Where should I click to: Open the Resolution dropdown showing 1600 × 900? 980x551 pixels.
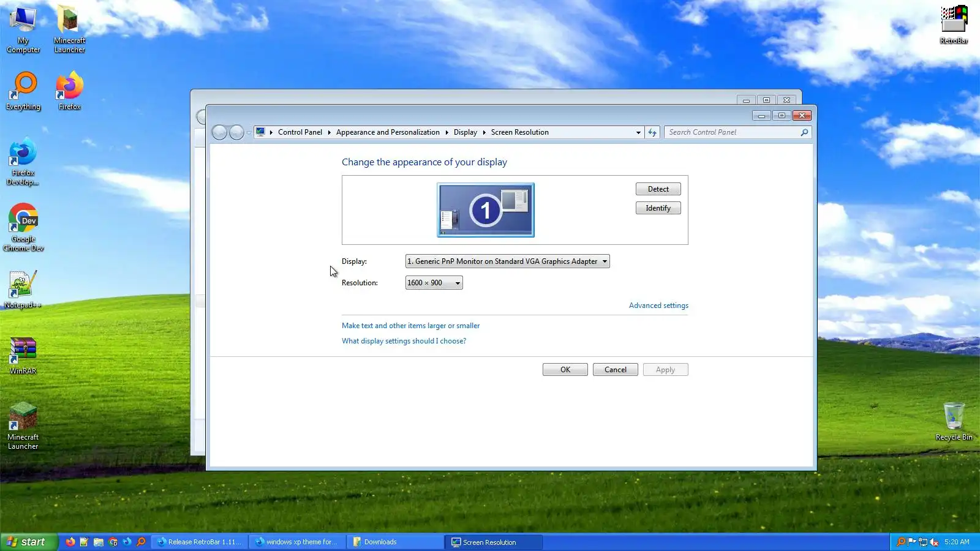point(434,283)
